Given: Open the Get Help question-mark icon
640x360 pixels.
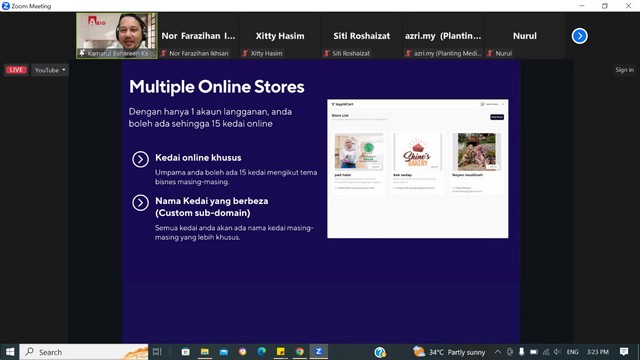Looking at the screenshot, I should (380, 352).
